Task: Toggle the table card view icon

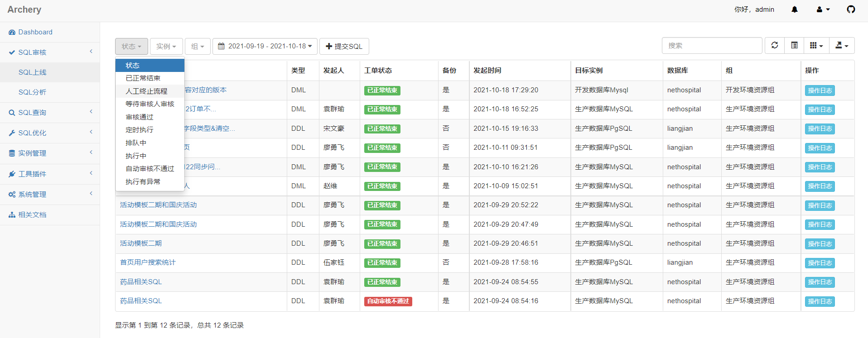Action: 794,46
